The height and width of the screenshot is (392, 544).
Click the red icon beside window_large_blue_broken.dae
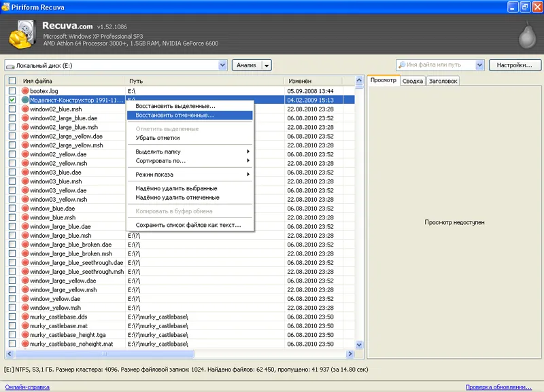pyautogui.click(x=25, y=245)
